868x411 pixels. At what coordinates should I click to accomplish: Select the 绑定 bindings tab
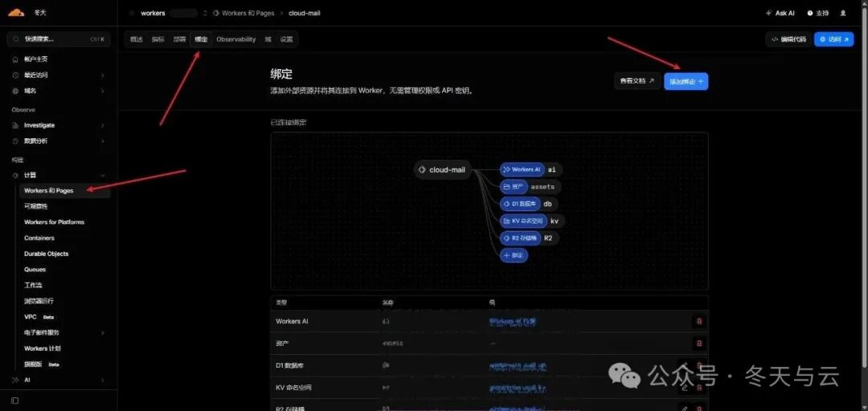201,39
